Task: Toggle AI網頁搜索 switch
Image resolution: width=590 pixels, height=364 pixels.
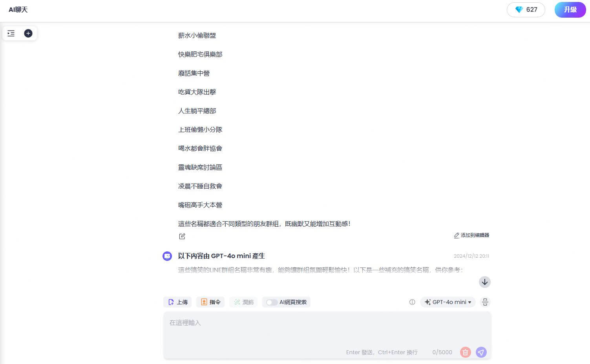Action: coord(272,302)
